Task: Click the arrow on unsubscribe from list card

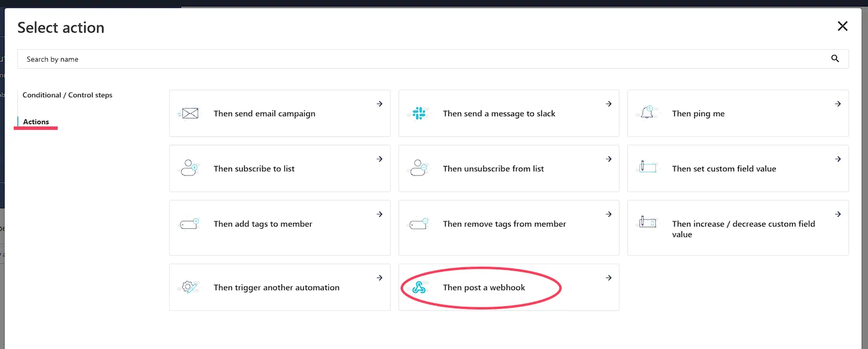Action: tap(609, 159)
